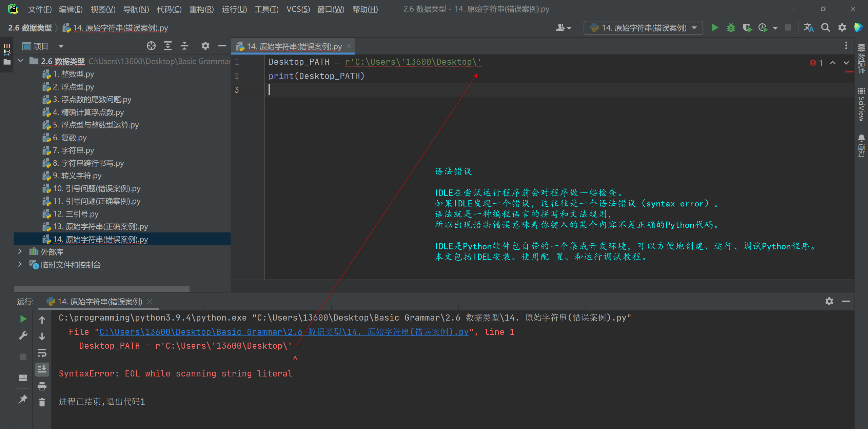The width and height of the screenshot is (868, 429).
Task: Expand all items in project panel
Action: (x=168, y=46)
